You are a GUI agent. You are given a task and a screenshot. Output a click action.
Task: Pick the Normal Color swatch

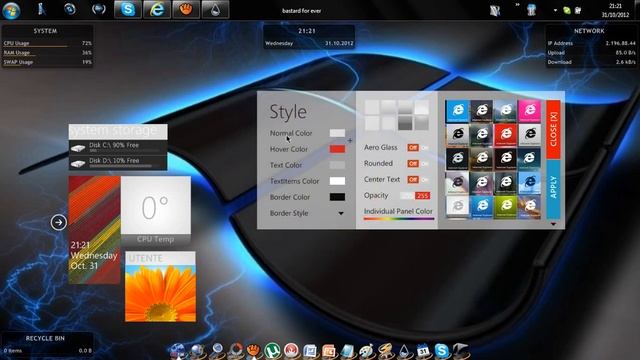click(337, 133)
